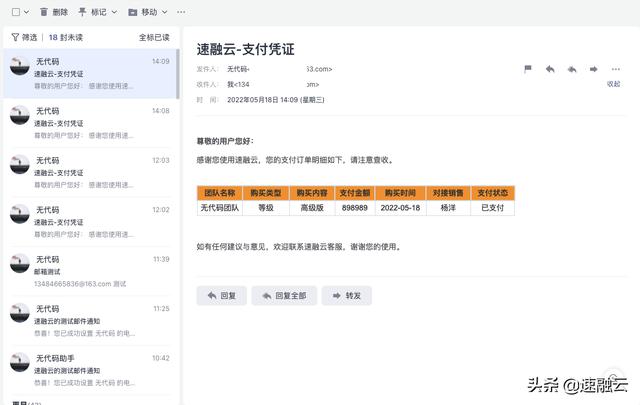Image resolution: width=640 pixels, height=405 pixels.
Task: Open the 14:09 速融云-支付凭证 email
Action: [x=90, y=73]
